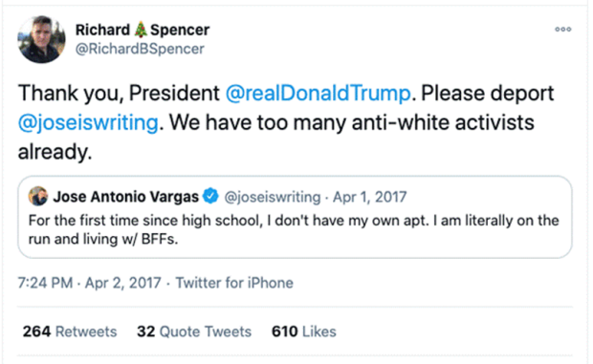Click Richard Spencer's profile avatar
Screen dimensions: 593x364
(x=41, y=39)
